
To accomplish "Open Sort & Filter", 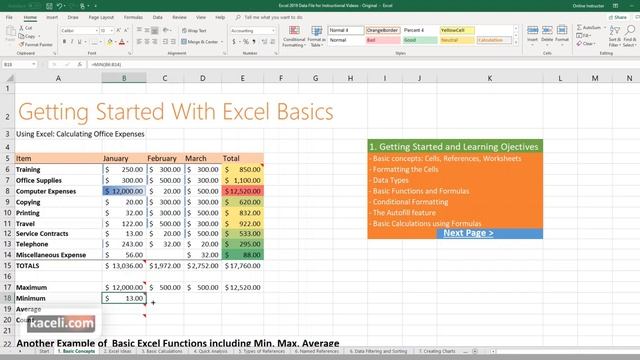I will click(614, 36).
